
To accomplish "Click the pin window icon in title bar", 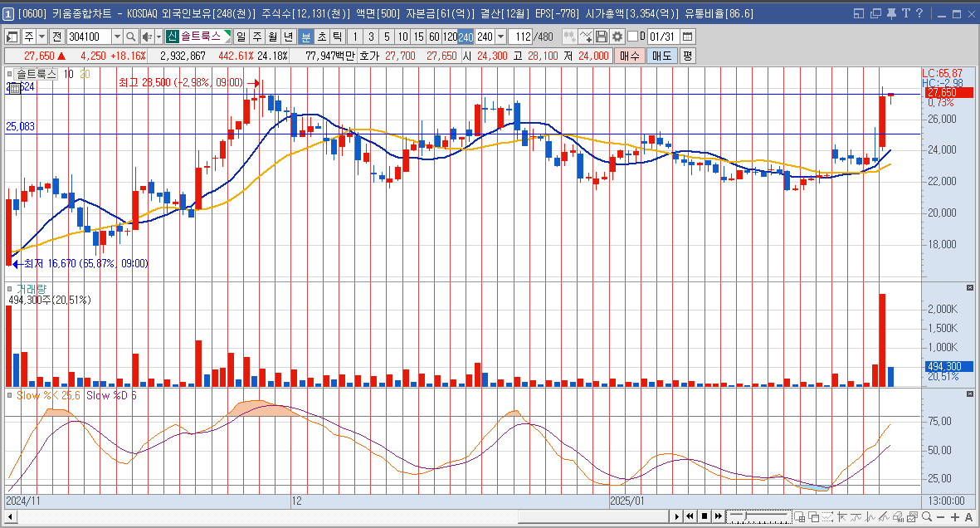I will (892, 14).
